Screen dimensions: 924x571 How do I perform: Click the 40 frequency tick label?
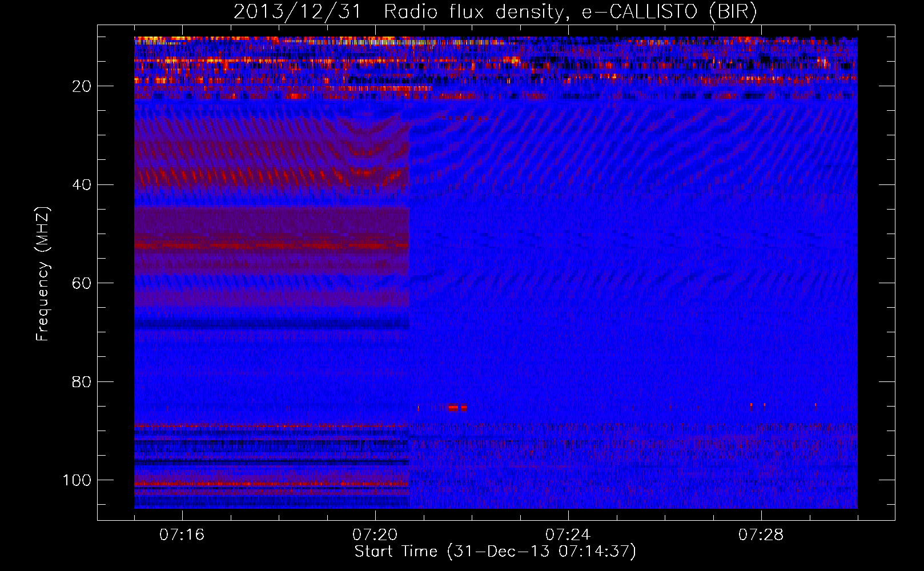82,185
